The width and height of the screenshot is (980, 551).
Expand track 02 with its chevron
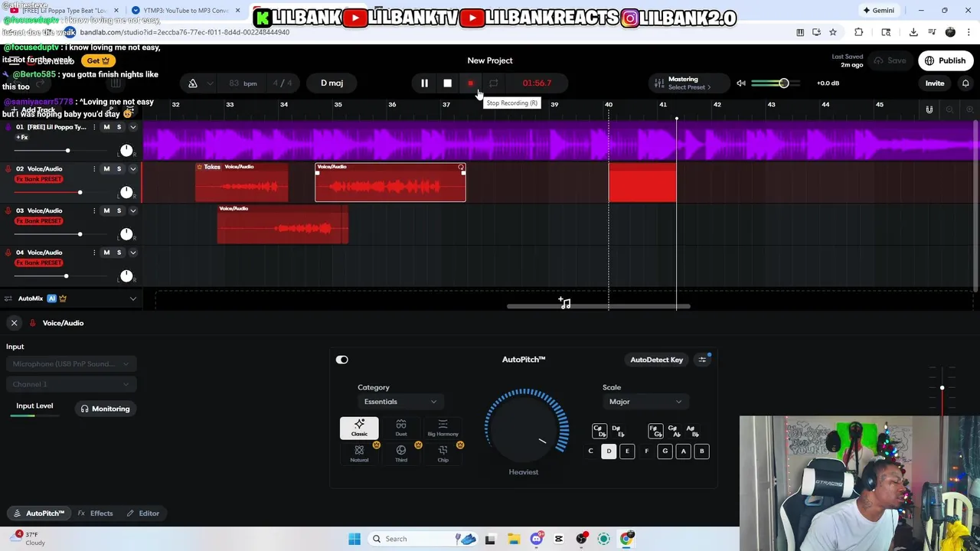(x=132, y=169)
